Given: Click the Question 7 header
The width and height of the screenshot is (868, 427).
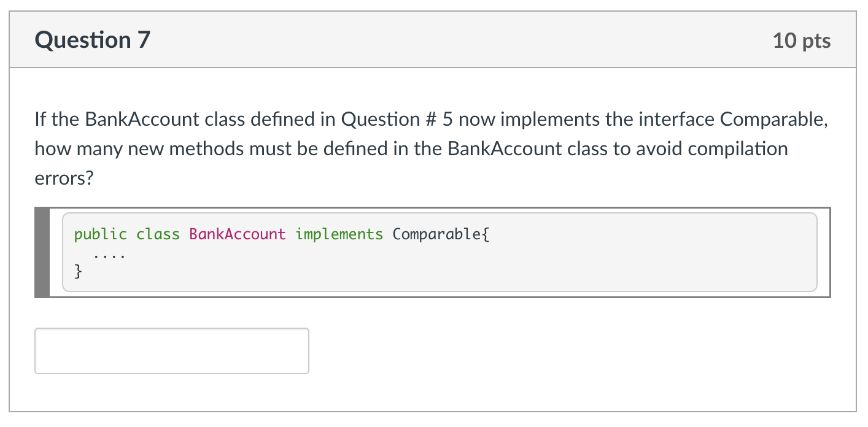Looking at the screenshot, I should tap(92, 39).
